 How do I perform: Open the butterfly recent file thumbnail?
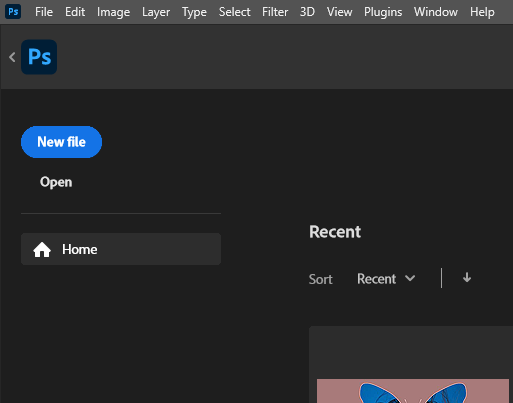coord(413,391)
